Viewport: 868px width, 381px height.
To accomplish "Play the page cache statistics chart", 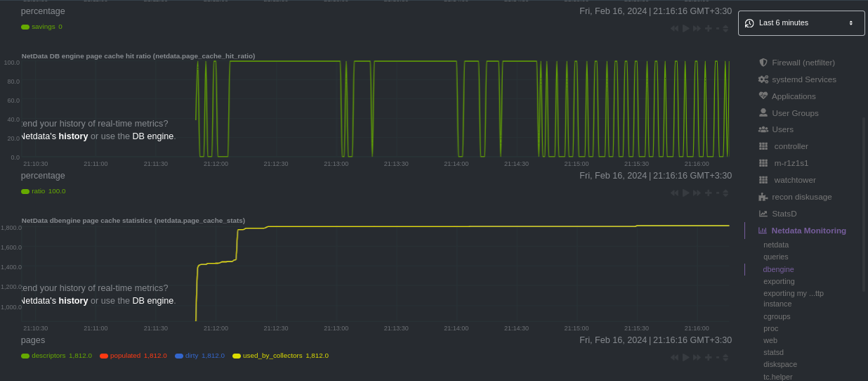I will click(686, 357).
